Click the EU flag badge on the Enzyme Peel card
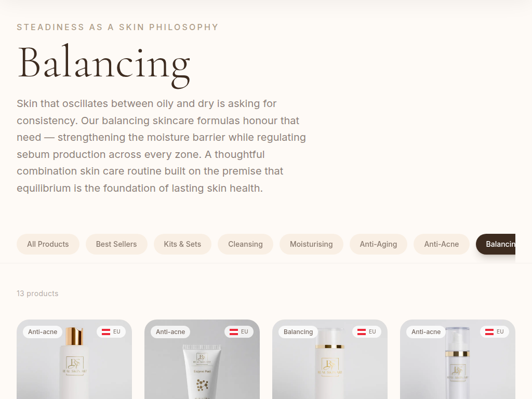 (x=239, y=331)
